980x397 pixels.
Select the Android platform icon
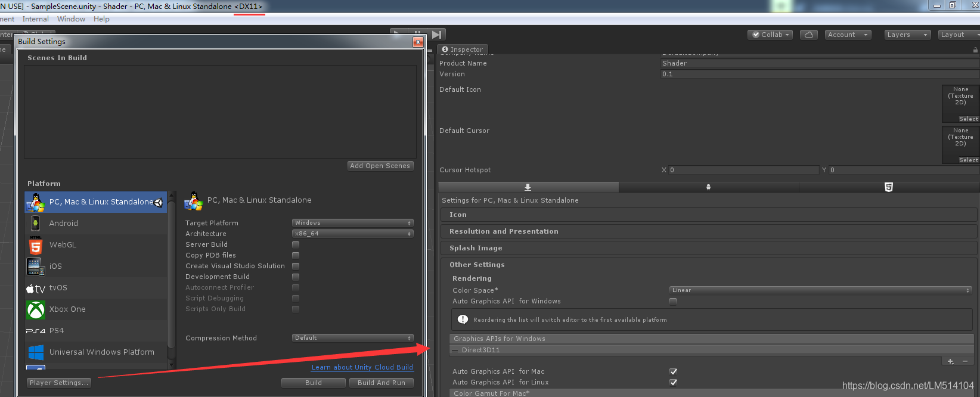tap(36, 224)
